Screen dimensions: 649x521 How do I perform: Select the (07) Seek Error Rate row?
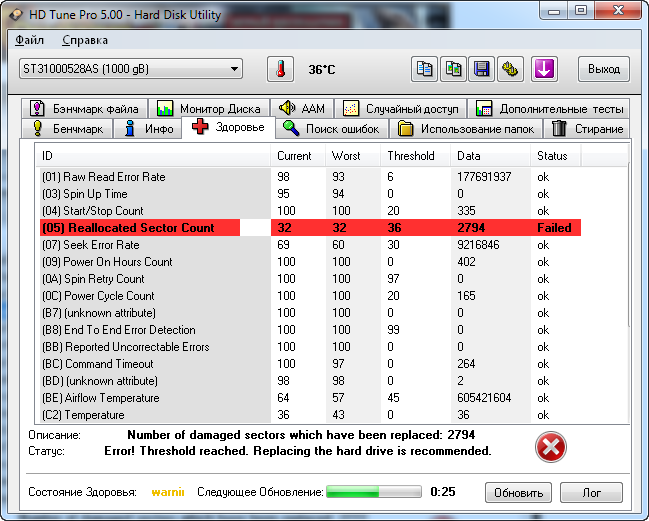[310, 245]
